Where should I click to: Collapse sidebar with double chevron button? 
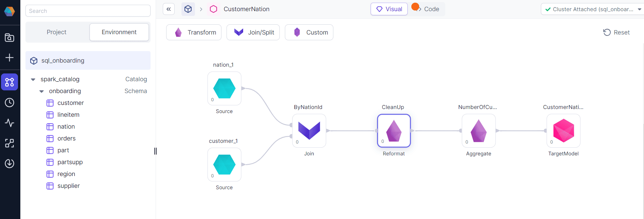(169, 9)
